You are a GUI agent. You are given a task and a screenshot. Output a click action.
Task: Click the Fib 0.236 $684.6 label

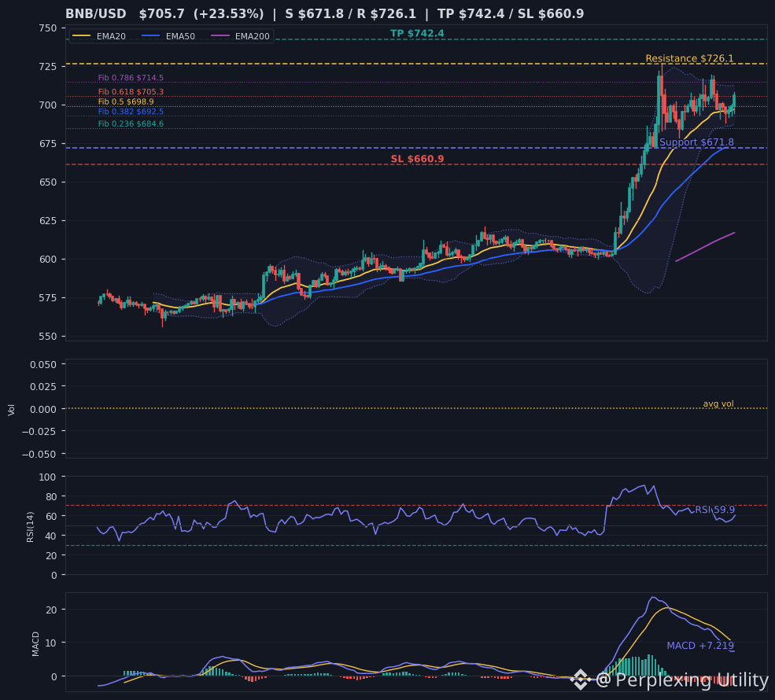(x=131, y=124)
